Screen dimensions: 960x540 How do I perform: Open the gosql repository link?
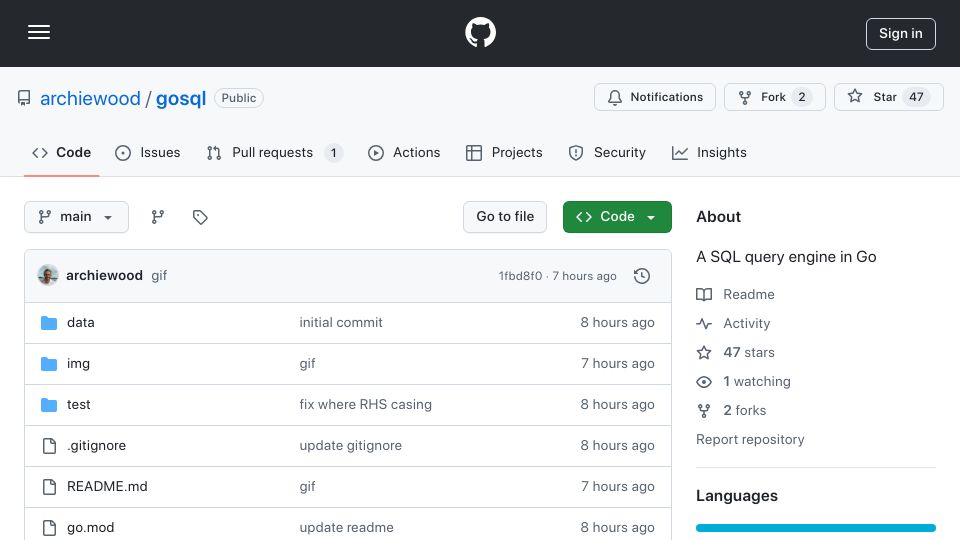(181, 98)
